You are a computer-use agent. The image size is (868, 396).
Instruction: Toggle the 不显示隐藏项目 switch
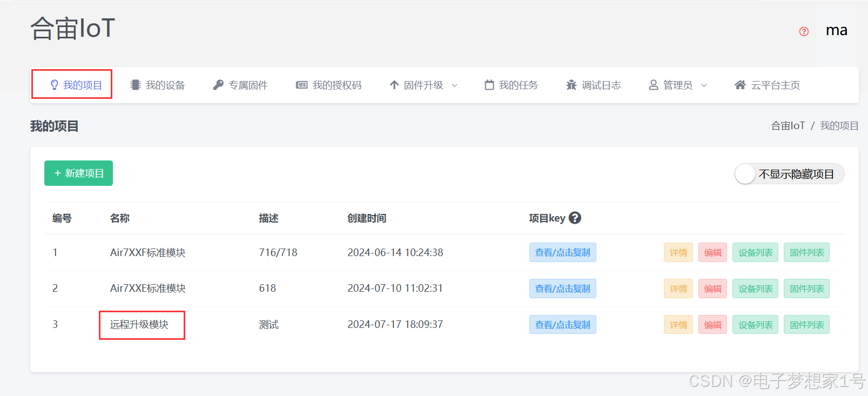pos(789,174)
